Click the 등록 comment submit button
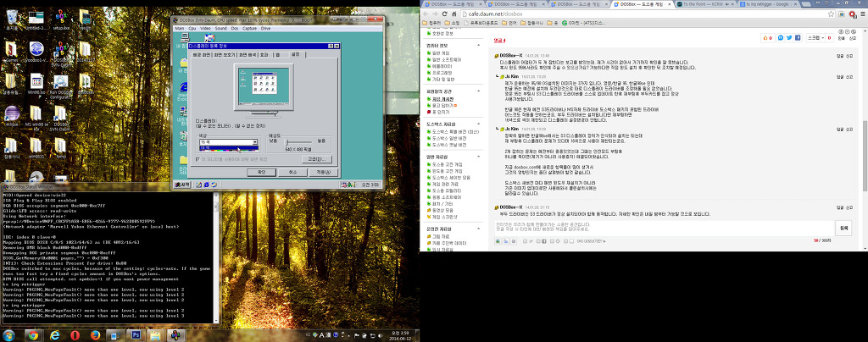Viewport: 868px width, 342px height. tap(843, 228)
